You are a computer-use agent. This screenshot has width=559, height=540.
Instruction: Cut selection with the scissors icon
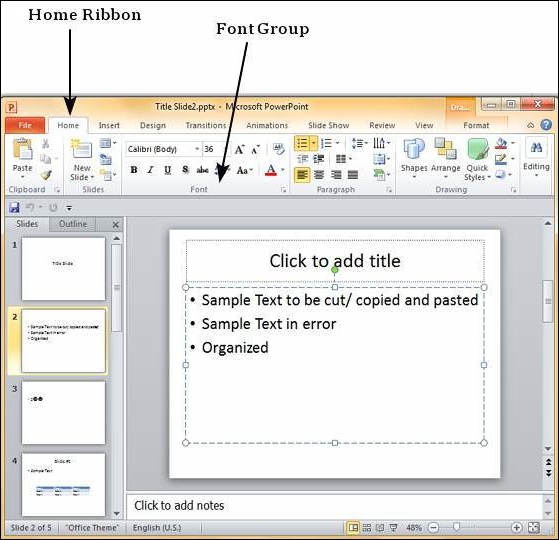[x=46, y=144]
